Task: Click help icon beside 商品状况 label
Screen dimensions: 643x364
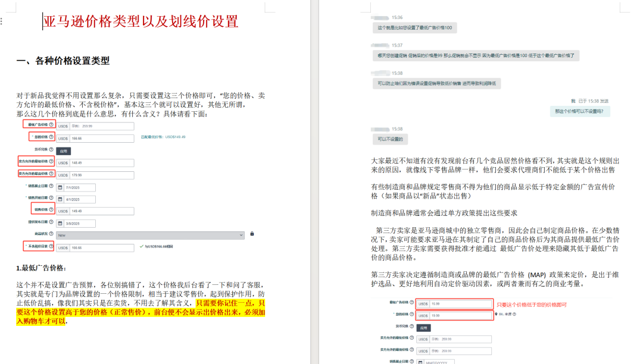Action: pyautogui.click(x=51, y=234)
